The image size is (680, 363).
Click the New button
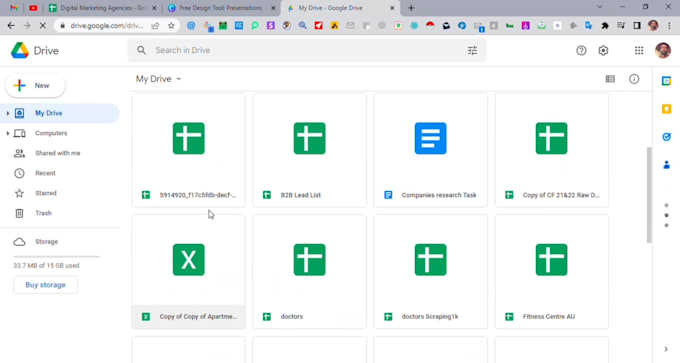pos(35,85)
